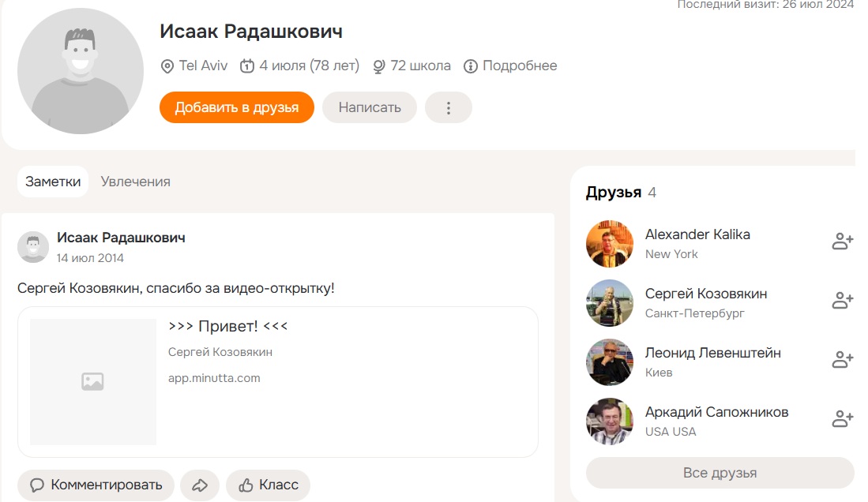Click post author name Исаак Радашкович
This screenshot has width=868, height=502.
pos(121,238)
